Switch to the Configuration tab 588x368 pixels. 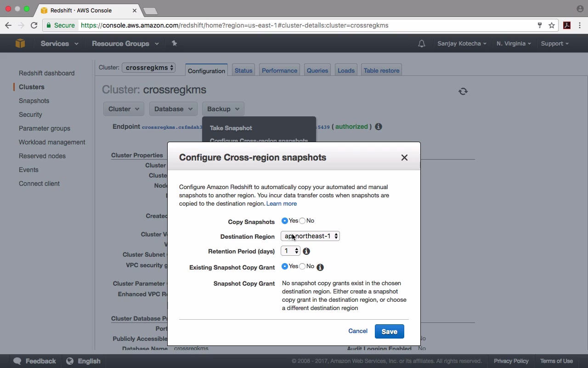[206, 70]
